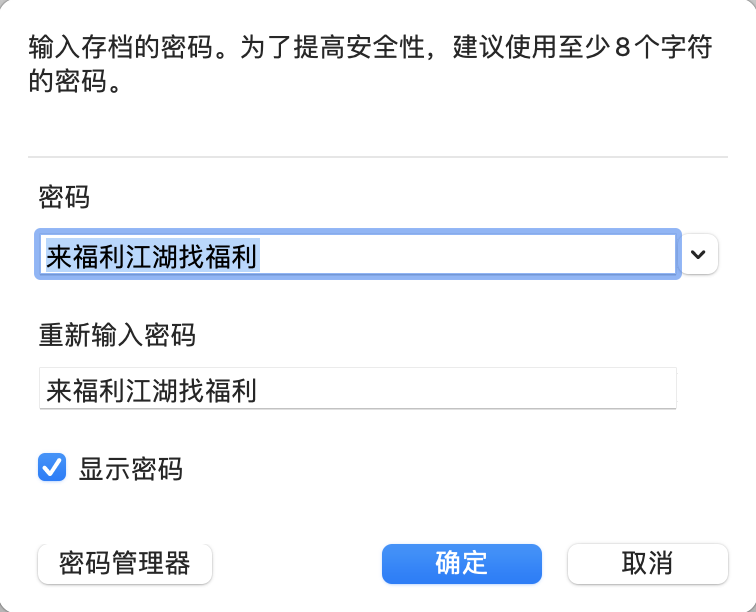Click the text inside the re-enter password field
The height and width of the screenshot is (612, 756).
coord(152,390)
